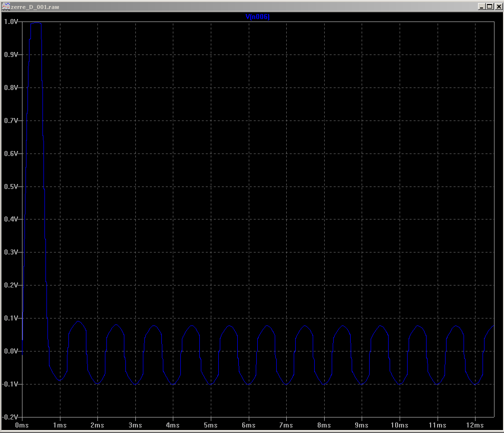Click the 0.4V vertical axis label

tap(11, 219)
